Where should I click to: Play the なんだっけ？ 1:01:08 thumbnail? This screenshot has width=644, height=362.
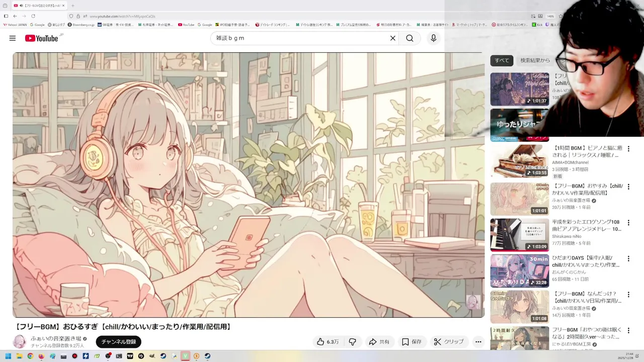click(520, 307)
